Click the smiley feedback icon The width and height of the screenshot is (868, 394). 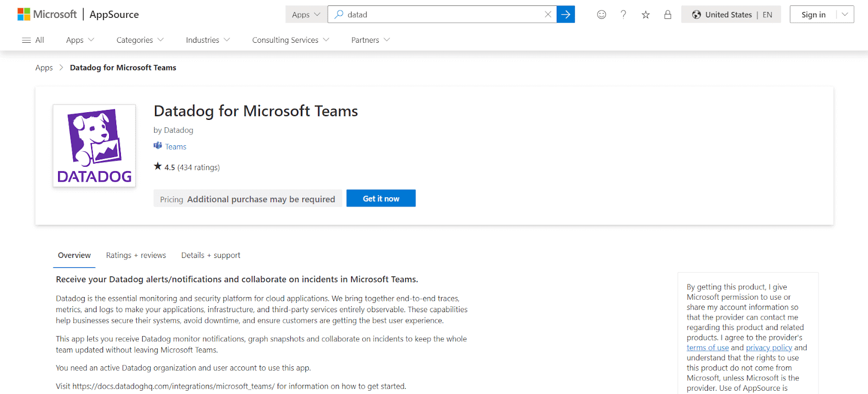point(601,15)
